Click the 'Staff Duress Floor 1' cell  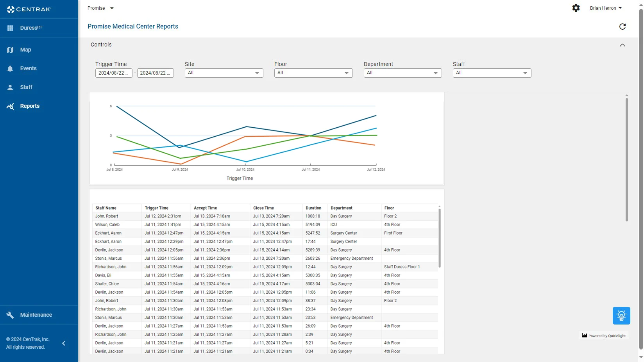pyautogui.click(x=402, y=267)
